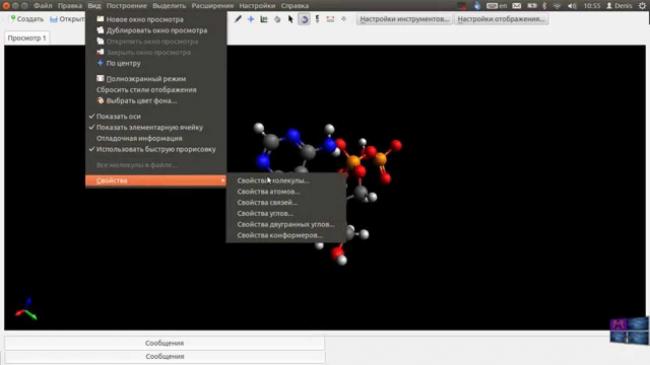
Task: Open the Файл menu
Action: point(43,6)
